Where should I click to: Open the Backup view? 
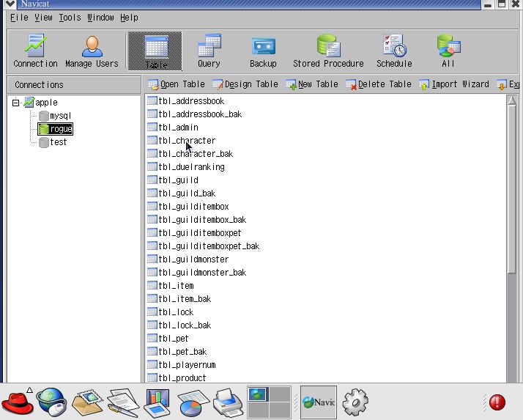[x=263, y=51]
